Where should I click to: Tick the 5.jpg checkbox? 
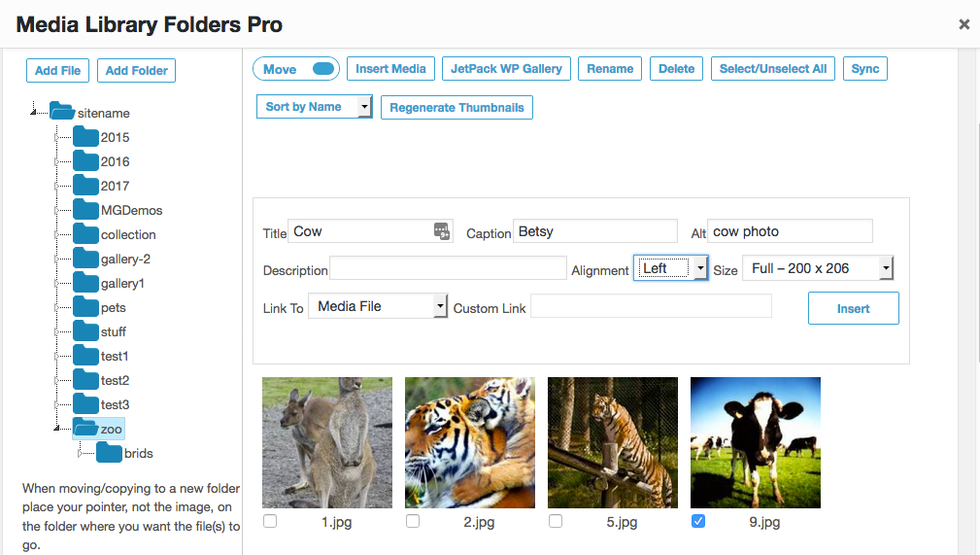tap(556, 521)
